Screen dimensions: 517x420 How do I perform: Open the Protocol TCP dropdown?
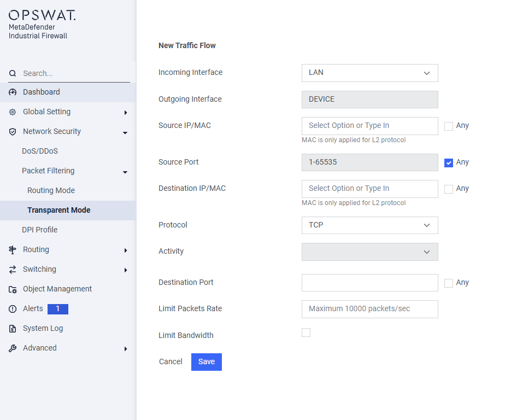click(x=369, y=225)
